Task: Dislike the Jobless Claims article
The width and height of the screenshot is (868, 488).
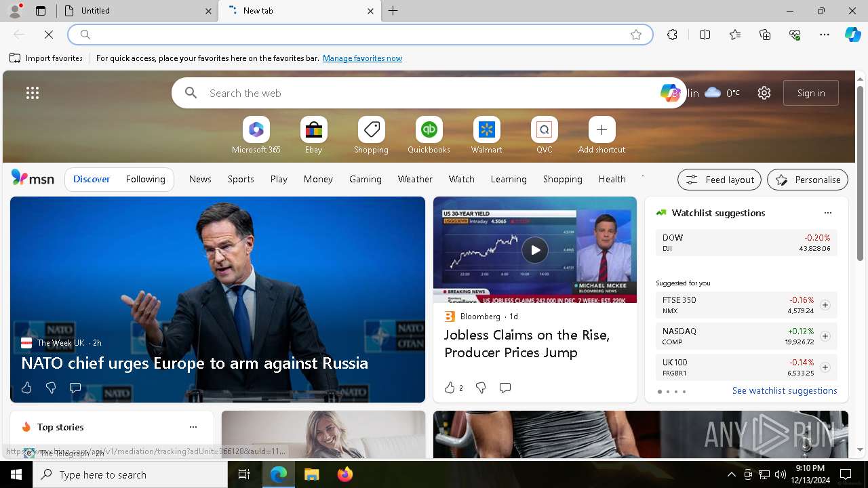Action: pos(481,388)
